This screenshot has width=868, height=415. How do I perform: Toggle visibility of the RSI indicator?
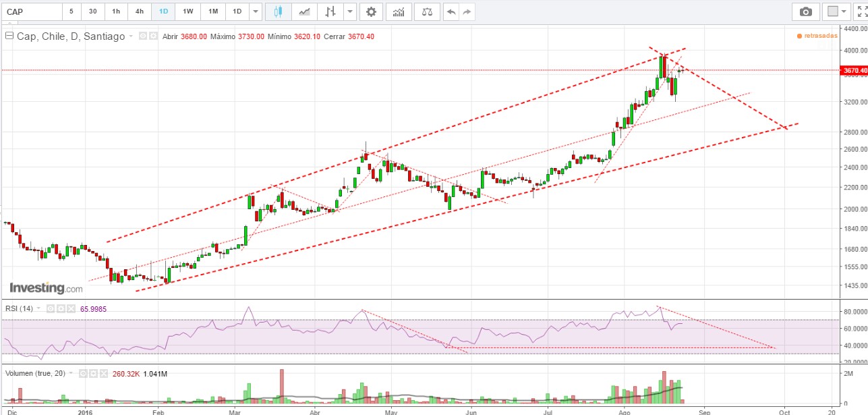(x=49, y=308)
